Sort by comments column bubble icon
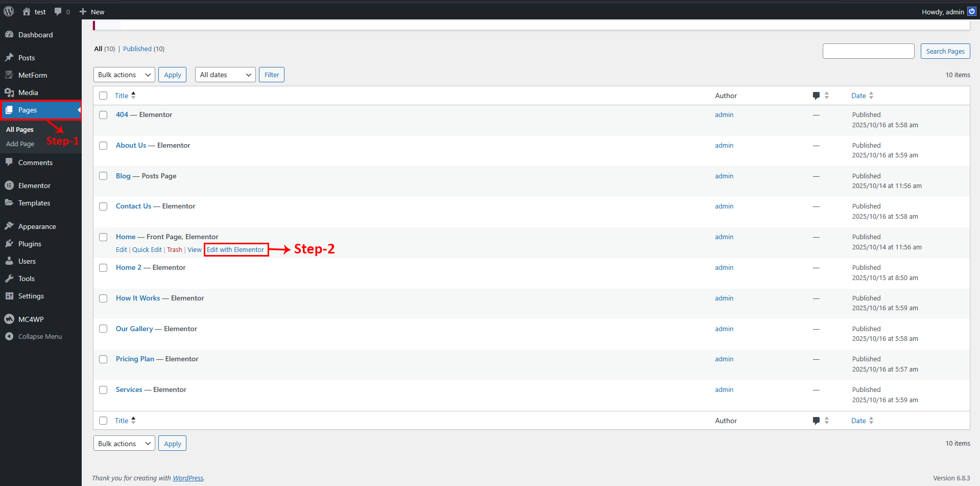Screen dimensions: 980x486 [816, 96]
